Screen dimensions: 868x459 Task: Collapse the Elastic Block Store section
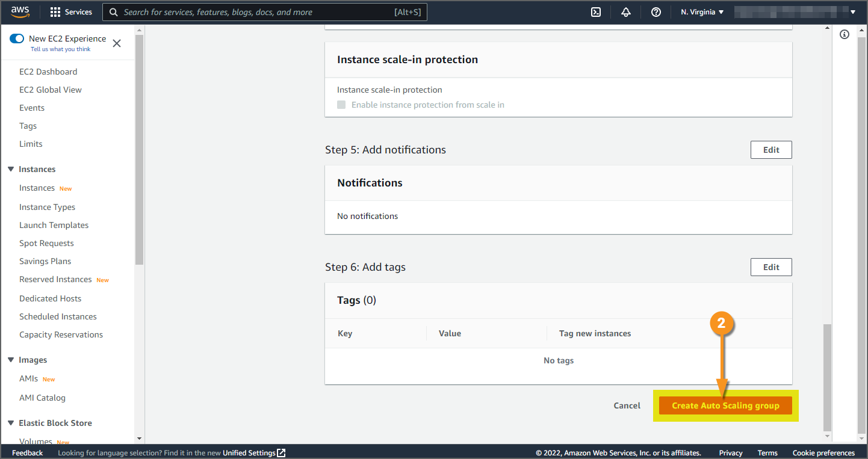(x=11, y=423)
